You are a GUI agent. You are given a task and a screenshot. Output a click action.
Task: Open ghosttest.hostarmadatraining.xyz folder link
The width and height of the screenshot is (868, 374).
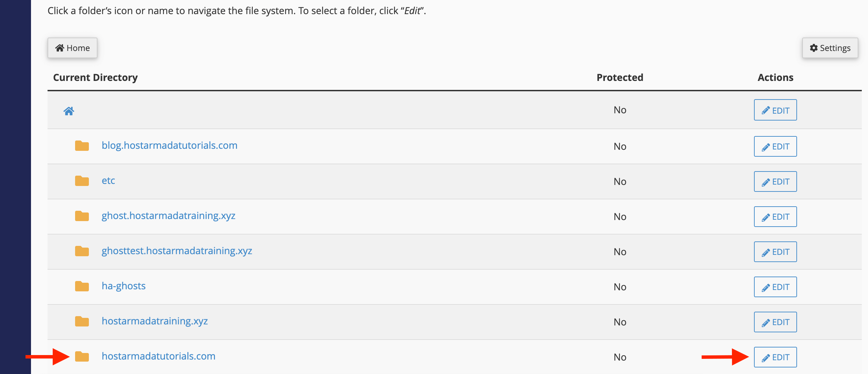coord(177,251)
